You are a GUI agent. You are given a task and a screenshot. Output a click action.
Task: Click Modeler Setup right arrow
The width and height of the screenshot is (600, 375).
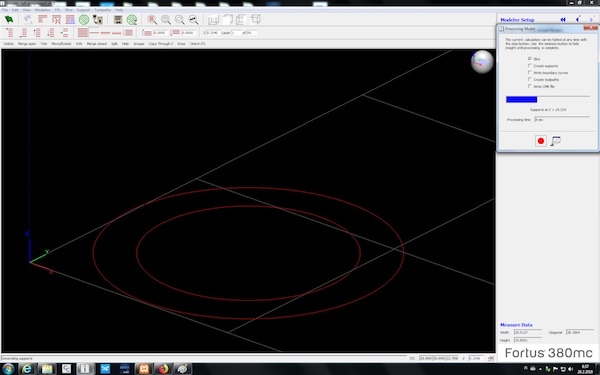tap(592, 20)
